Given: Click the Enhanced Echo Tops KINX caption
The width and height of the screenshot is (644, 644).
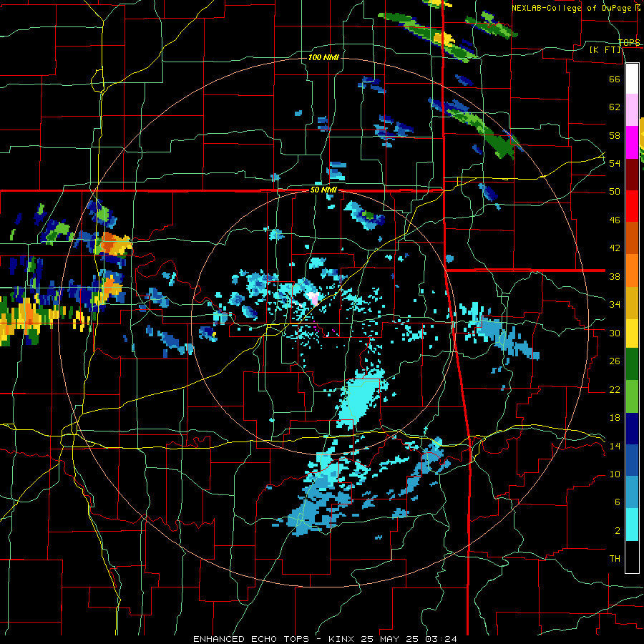Looking at the screenshot, I should coord(325,639).
